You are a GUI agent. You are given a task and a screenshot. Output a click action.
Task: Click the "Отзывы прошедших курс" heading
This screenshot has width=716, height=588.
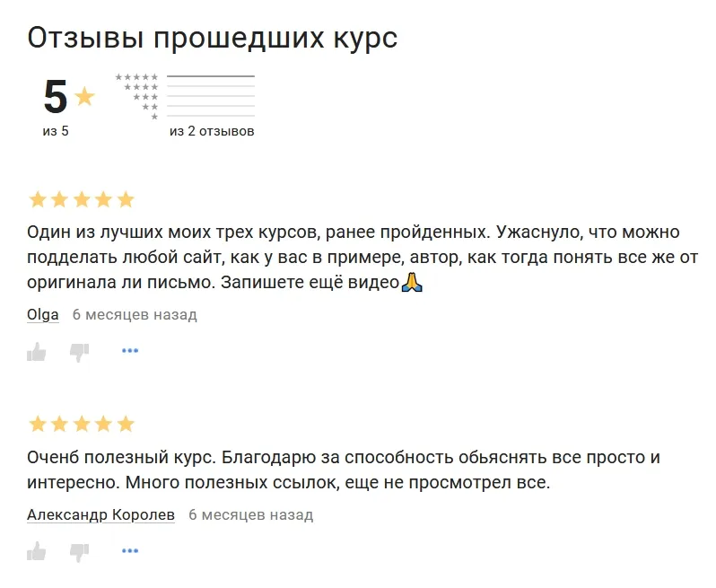pos(213,39)
